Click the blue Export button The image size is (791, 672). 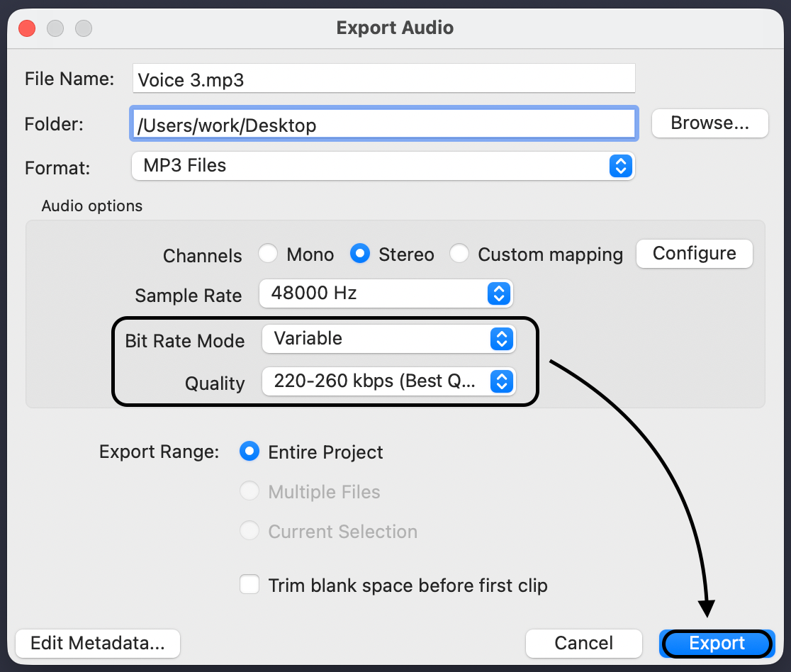(717, 644)
